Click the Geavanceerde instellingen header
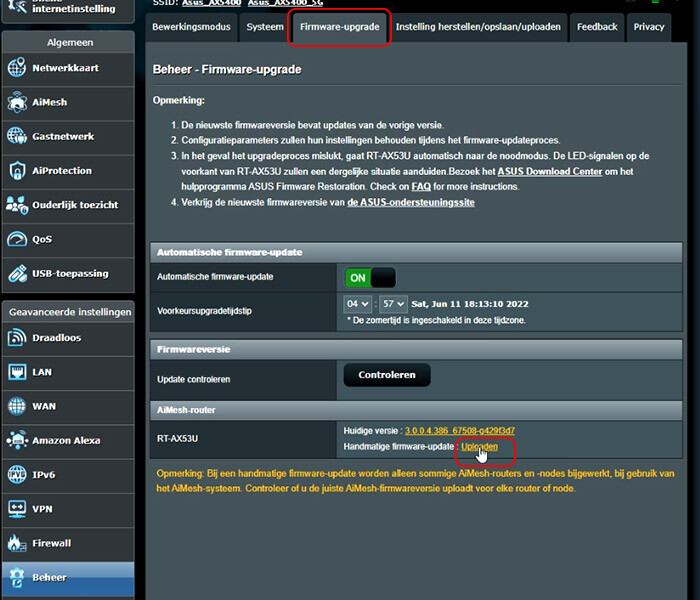 pyautogui.click(x=70, y=312)
